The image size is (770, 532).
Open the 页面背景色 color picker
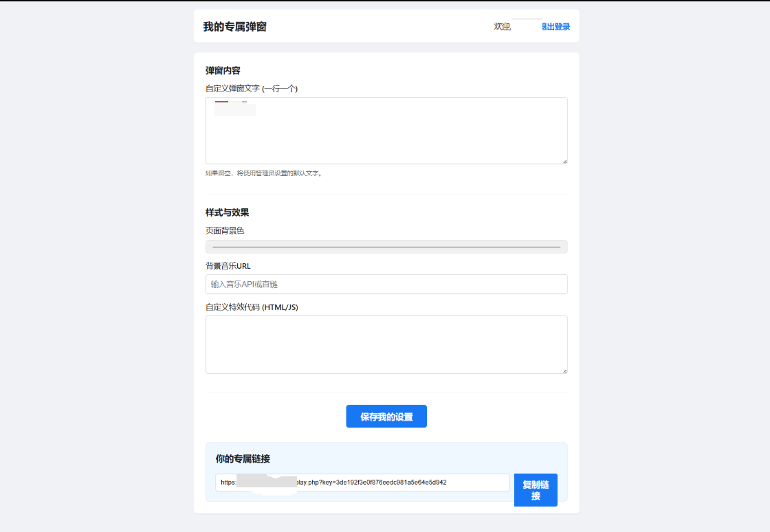click(x=386, y=247)
